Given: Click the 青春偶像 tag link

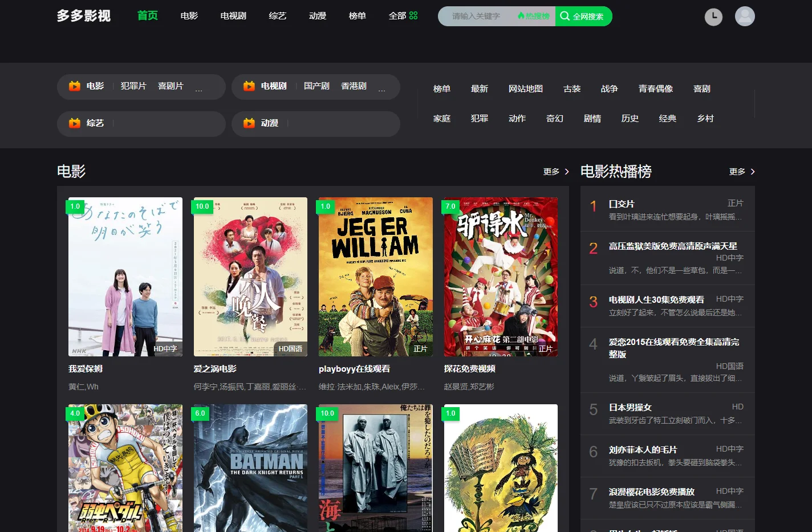Looking at the screenshot, I should (x=656, y=89).
